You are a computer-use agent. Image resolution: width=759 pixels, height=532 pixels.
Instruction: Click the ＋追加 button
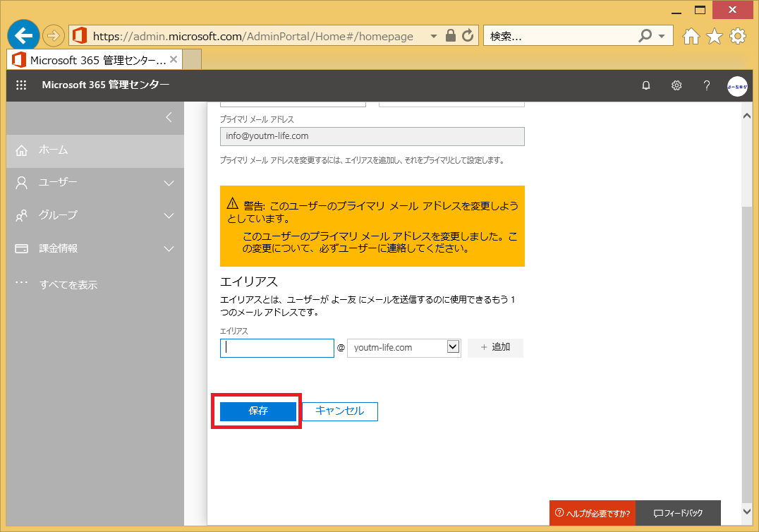(x=495, y=348)
